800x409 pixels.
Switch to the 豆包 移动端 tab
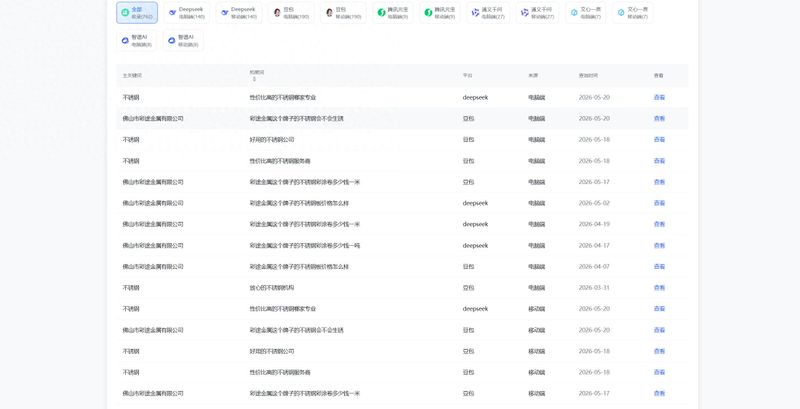coord(343,13)
